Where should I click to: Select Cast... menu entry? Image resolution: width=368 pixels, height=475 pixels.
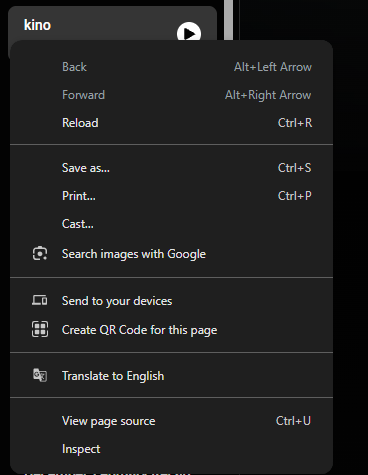pos(171,224)
